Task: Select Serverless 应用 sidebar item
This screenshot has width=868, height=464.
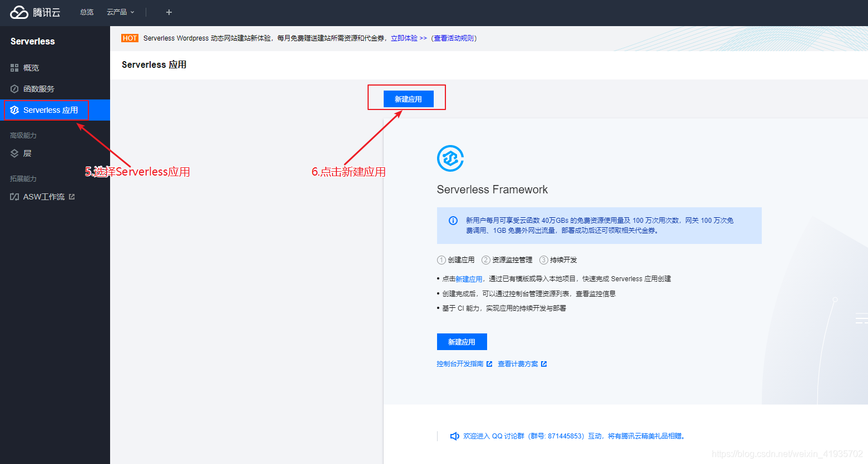Action: (55, 110)
